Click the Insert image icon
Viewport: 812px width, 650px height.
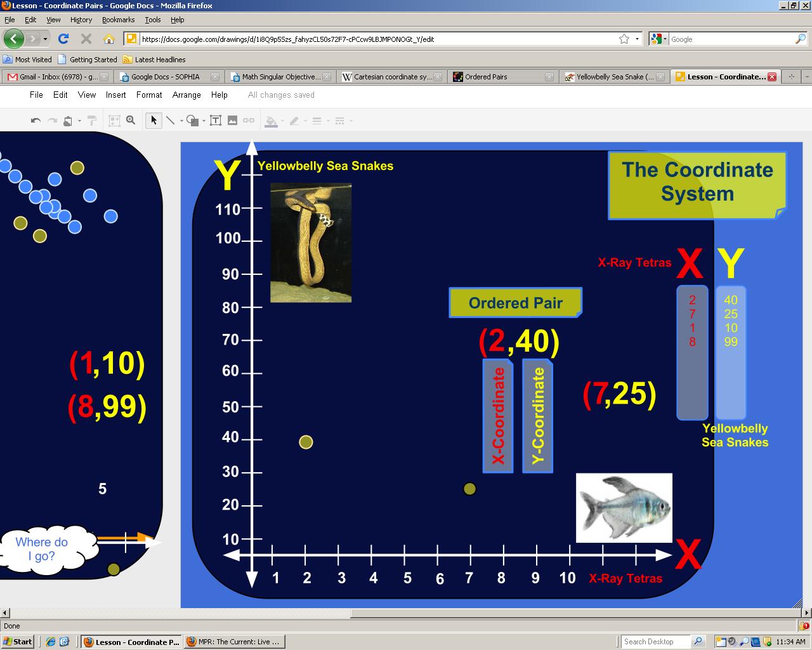click(232, 121)
